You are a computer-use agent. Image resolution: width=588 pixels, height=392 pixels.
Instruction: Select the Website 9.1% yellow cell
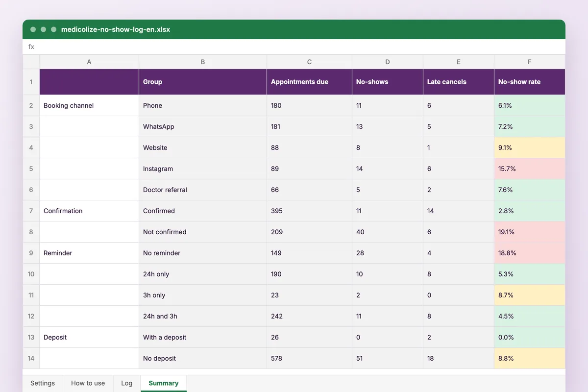(x=530, y=147)
